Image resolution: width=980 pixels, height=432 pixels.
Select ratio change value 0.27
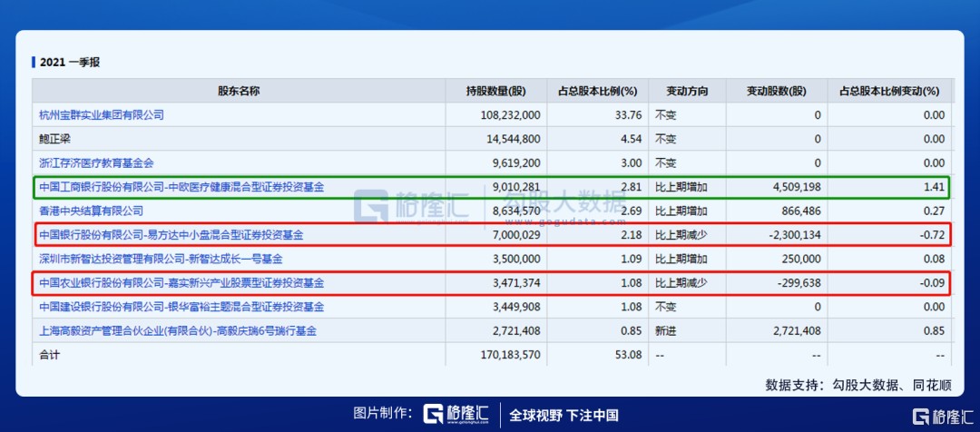[935, 211]
